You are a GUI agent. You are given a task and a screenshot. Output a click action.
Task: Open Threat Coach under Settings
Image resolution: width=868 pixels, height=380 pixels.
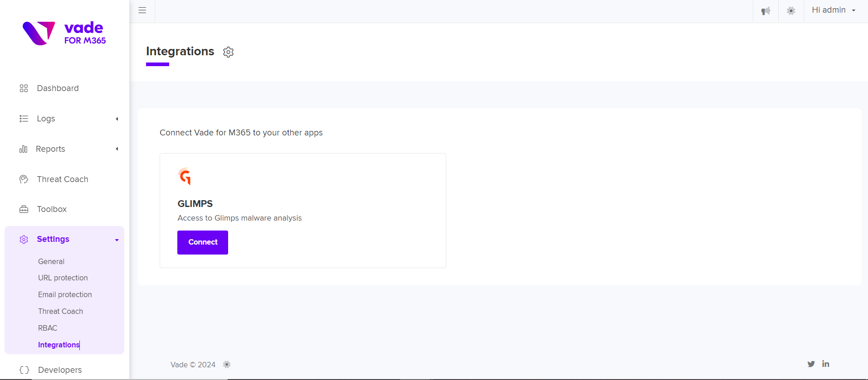[x=60, y=311]
